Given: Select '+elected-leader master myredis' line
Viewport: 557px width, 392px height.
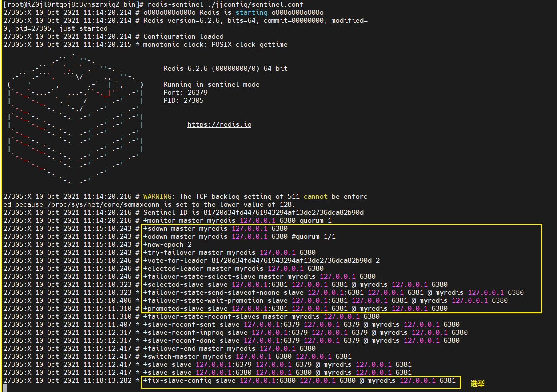Looking at the screenshot, I should (233, 268).
